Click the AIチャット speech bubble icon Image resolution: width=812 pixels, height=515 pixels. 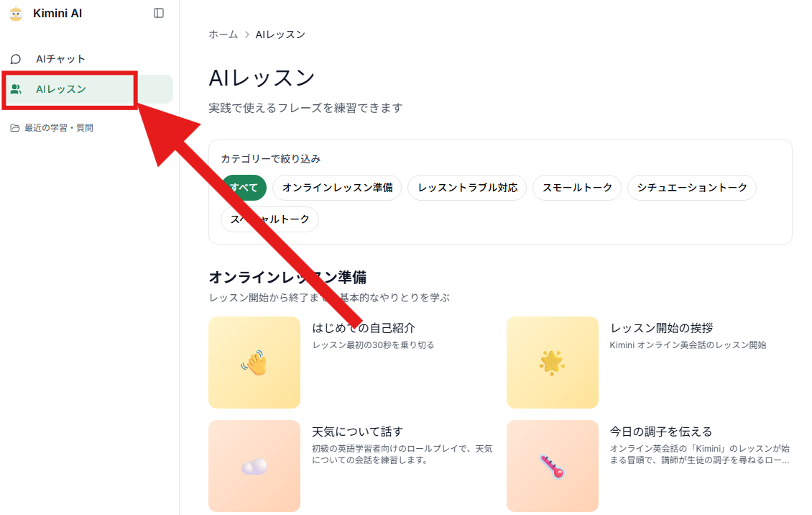[x=16, y=59]
